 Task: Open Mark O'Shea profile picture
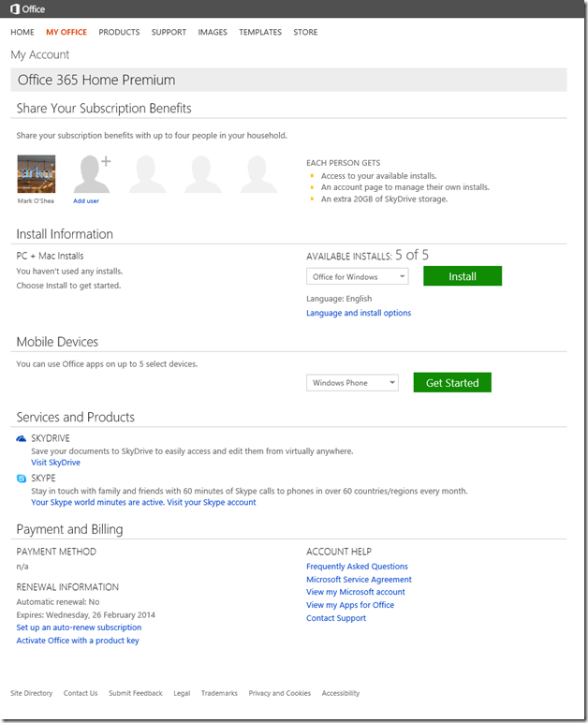tap(37, 173)
